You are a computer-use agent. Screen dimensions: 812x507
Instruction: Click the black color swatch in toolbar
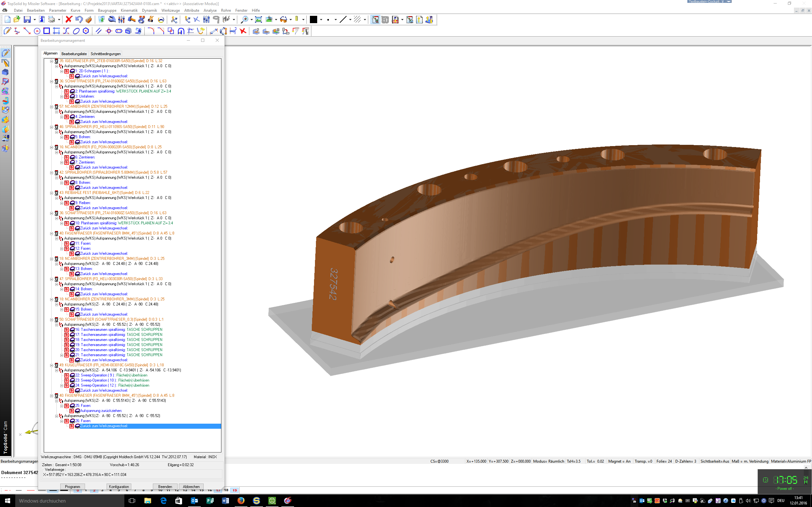(x=313, y=19)
